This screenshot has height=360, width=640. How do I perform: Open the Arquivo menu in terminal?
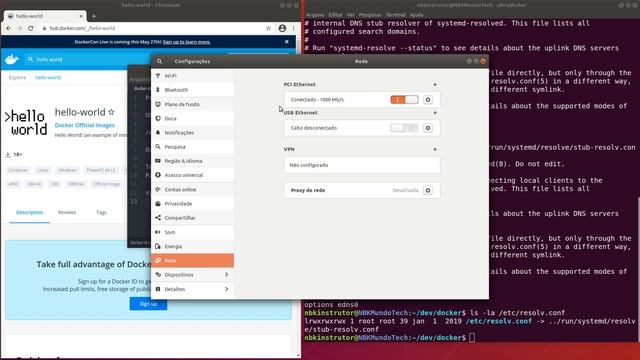coord(315,15)
